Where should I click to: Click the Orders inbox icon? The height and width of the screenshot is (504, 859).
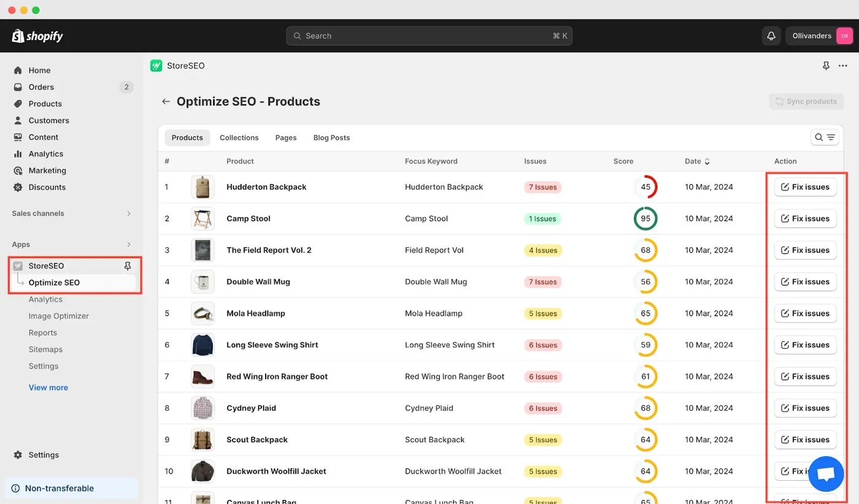18,87
